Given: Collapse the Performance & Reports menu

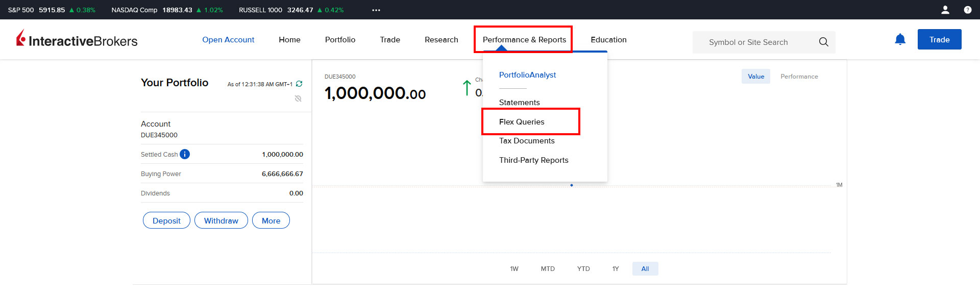Looking at the screenshot, I should [524, 40].
